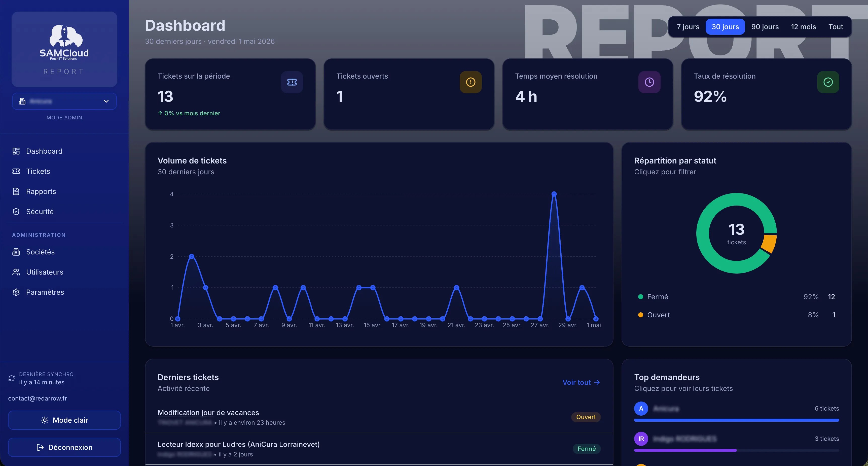The image size is (868, 466).
Task: Go to the Tickets page
Action: click(x=64, y=171)
